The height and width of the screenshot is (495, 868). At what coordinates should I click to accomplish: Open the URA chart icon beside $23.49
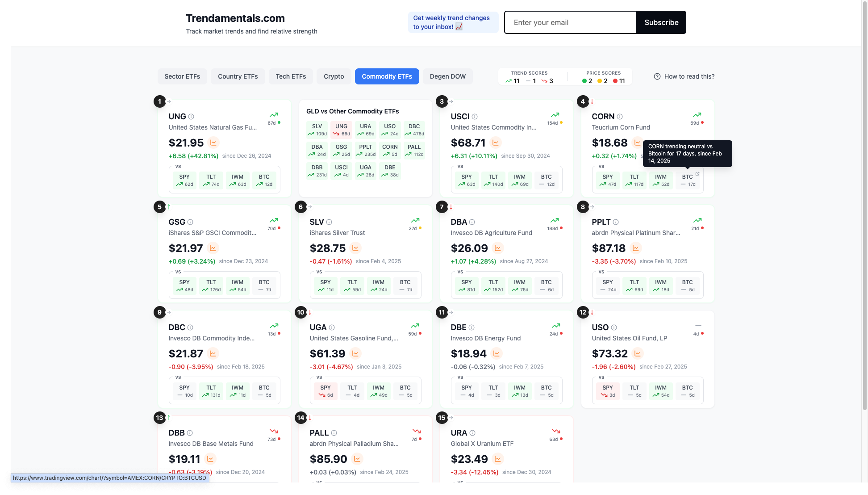(x=498, y=459)
